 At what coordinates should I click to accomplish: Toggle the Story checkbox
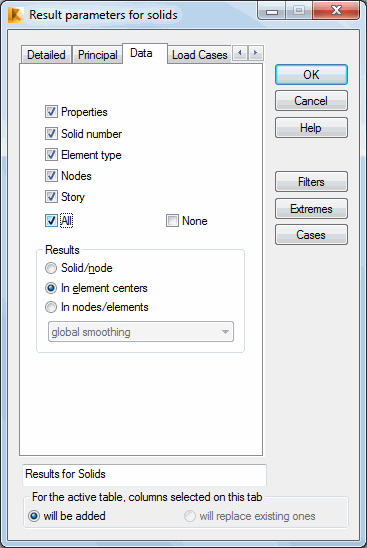(51, 196)
